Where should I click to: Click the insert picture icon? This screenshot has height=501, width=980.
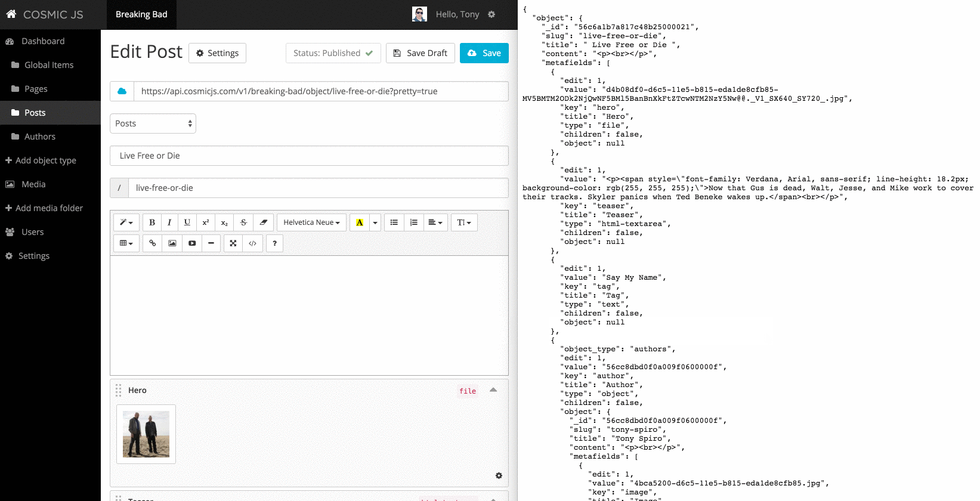(172, 243)
